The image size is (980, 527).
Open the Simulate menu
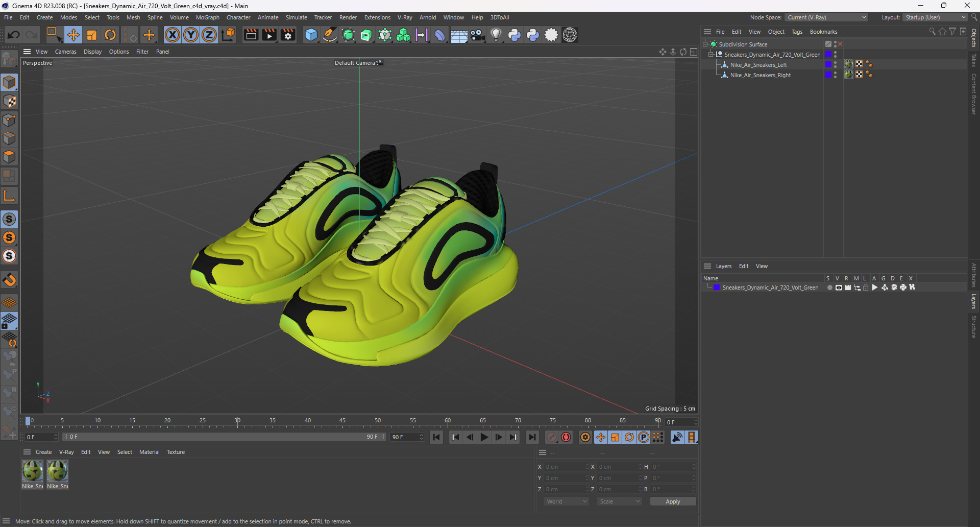click(296, 17)
